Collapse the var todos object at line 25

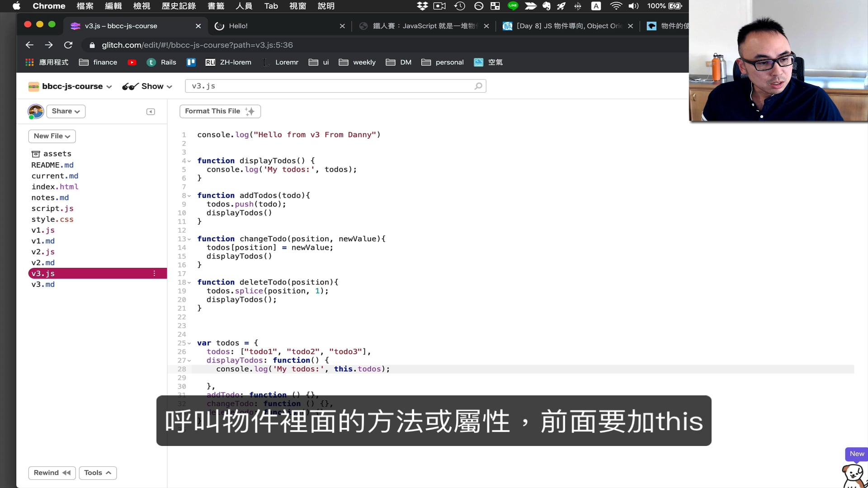[189, 343]
